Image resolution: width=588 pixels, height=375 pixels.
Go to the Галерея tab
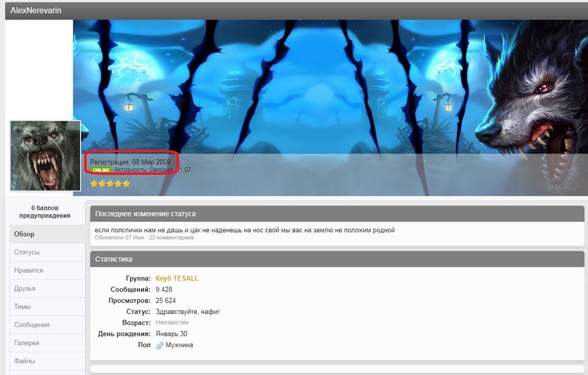pos(47,343)
